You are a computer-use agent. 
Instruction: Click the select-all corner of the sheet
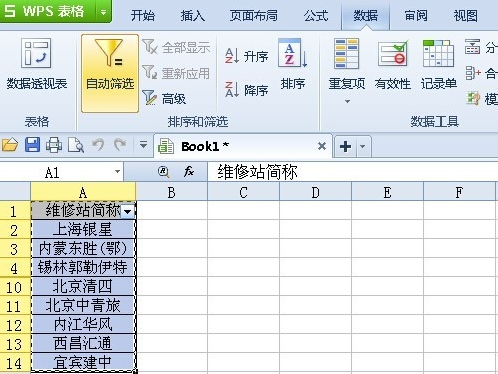(x=15, y=192)
